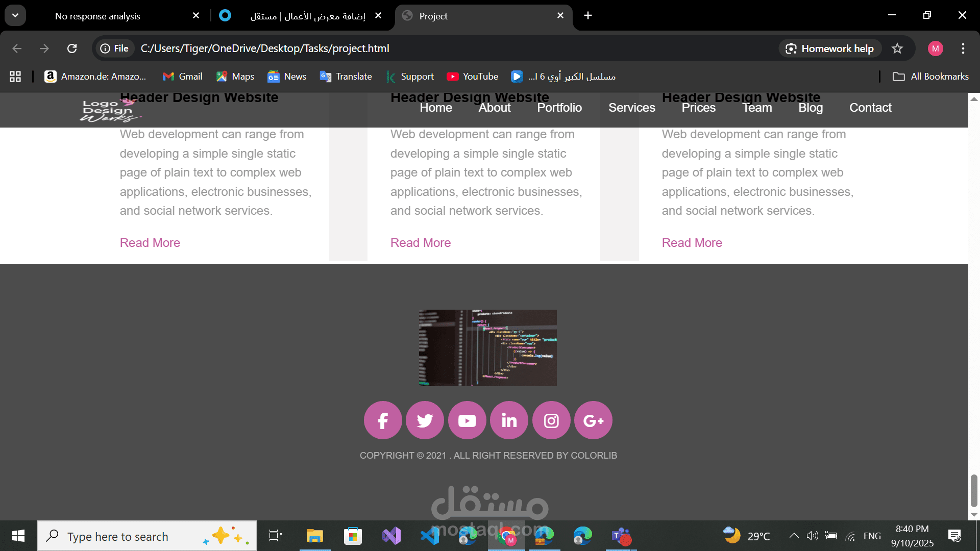Click Read More in the middle card

coord(421,243)
